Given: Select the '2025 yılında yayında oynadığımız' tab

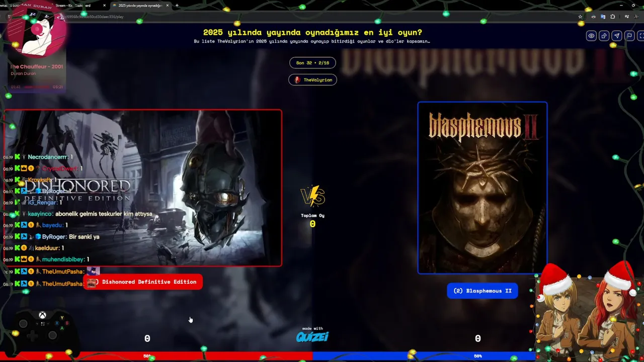Looking at the screenshot, I should pyautogui.click(x=141, y=6).
